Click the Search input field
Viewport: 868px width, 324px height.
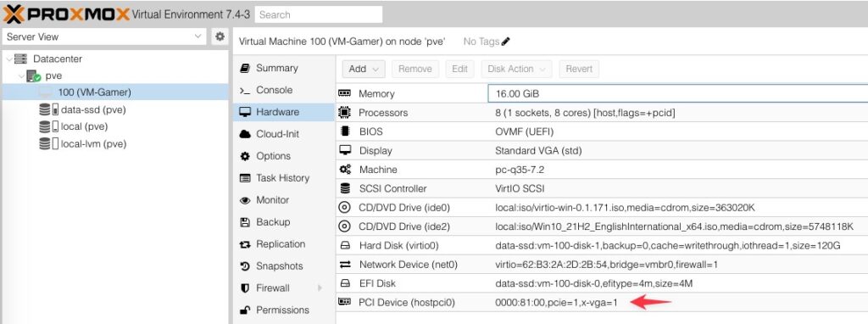point(319,14)
